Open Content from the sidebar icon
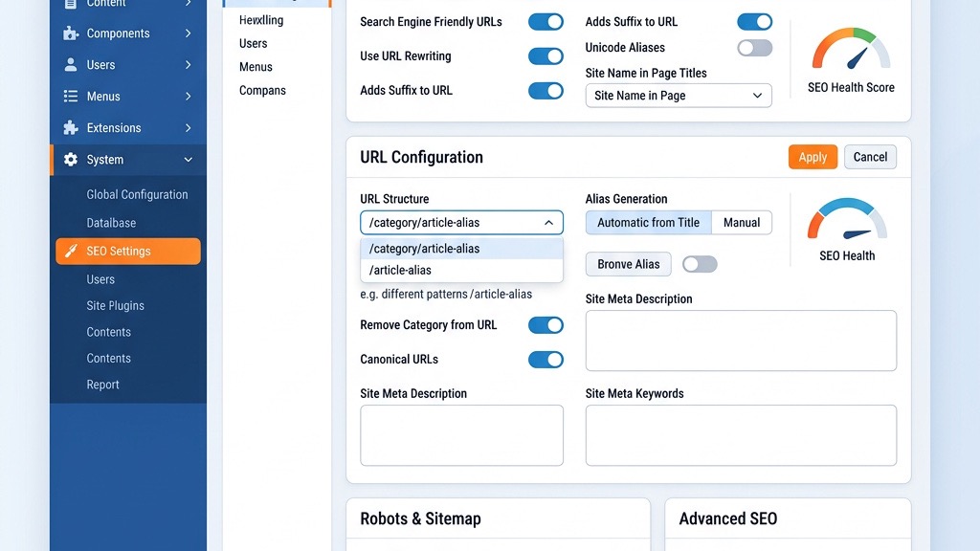Viewport: 980px width, 551px height. [x=72, y=4]
